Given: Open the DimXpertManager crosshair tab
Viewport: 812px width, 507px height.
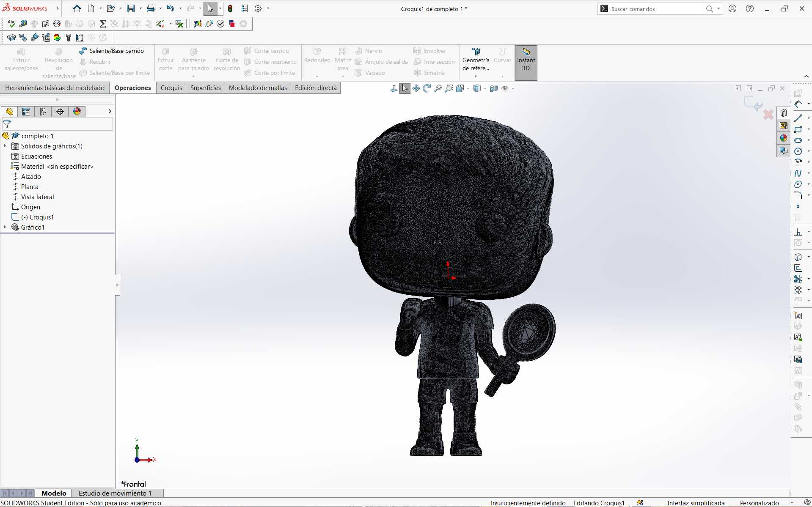Looking at the screenshot, I should point(60,111).
